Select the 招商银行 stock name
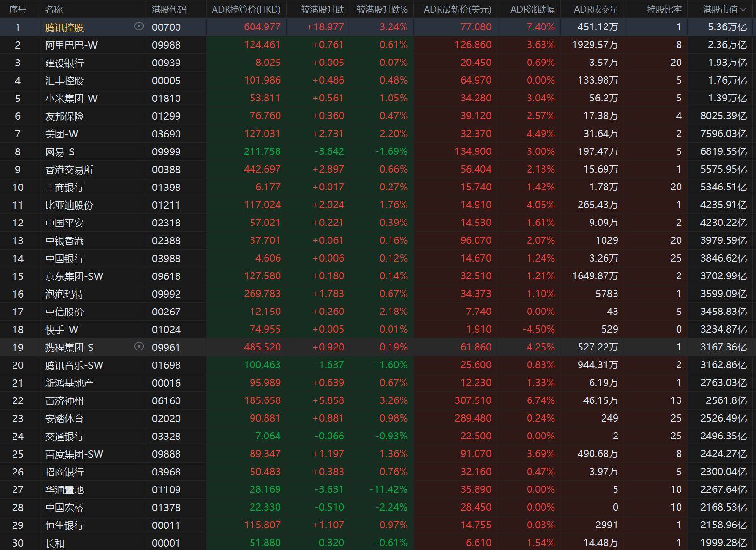The height and width of the screenshot is (550, 756). point(64,472)
